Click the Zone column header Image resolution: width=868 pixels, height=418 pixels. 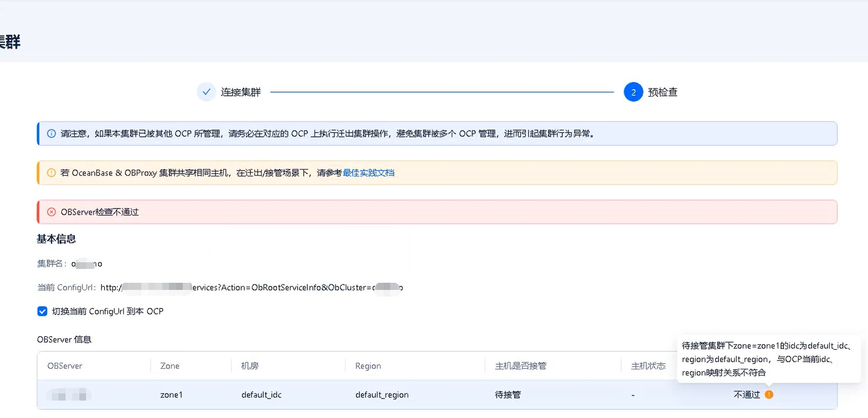pyautogui.click(x=170, y=366)
